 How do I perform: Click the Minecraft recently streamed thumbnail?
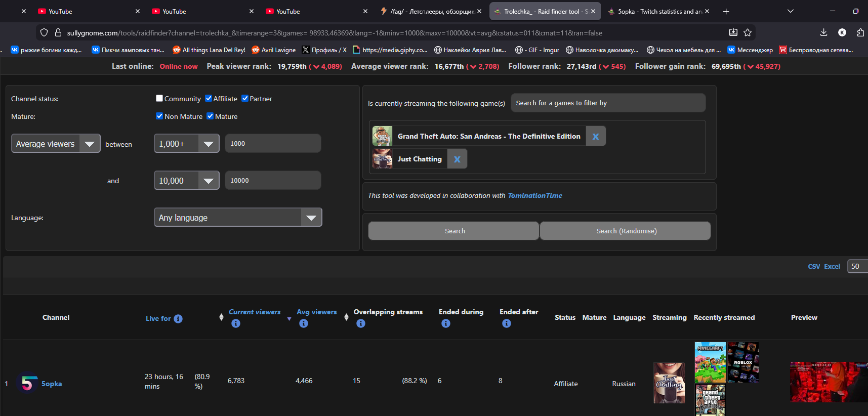710,362
